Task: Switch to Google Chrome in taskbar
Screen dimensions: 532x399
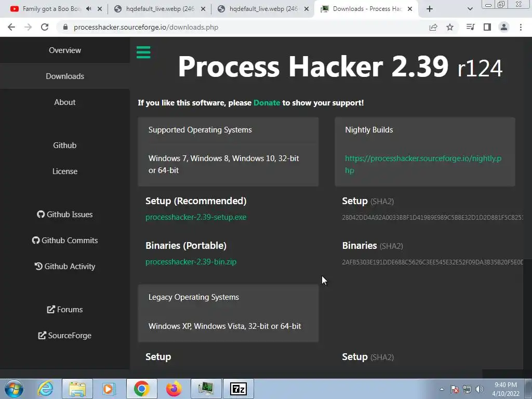Action: pos(141,389)
